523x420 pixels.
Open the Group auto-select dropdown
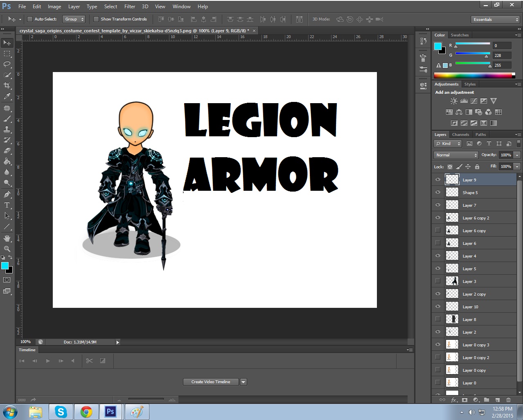pyautogui.click(x=74, y=19)
